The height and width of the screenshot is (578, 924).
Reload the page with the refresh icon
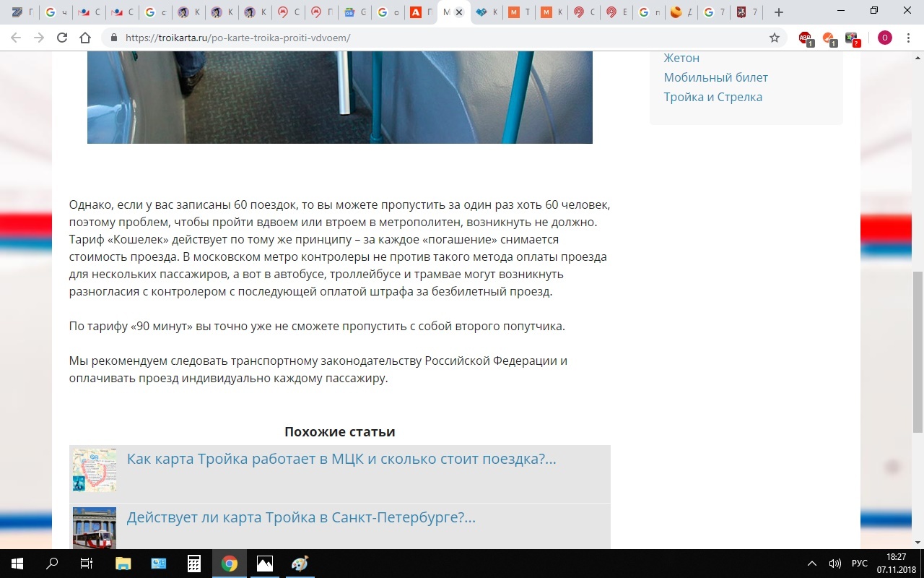[62, 38]
